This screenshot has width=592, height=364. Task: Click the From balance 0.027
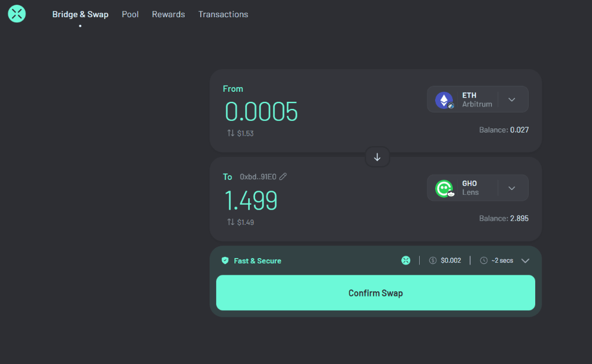pos(519,130)
